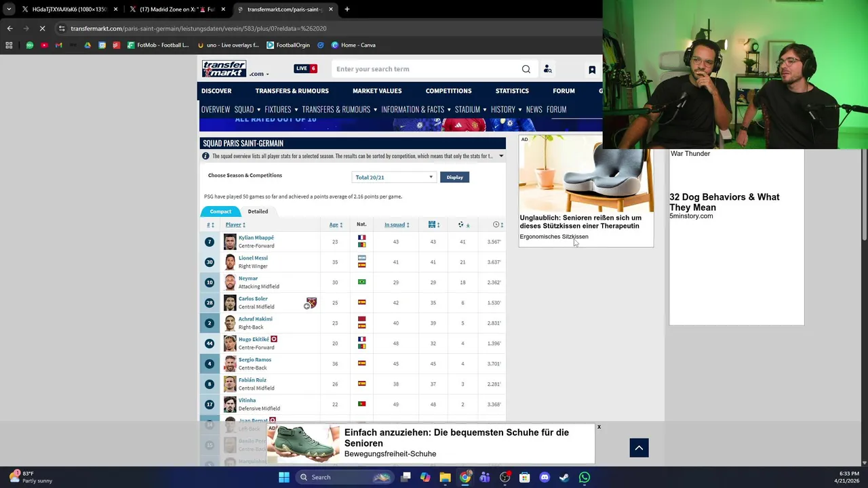
Task: Open the Vitinha player link
Action: tap(248, 401)
